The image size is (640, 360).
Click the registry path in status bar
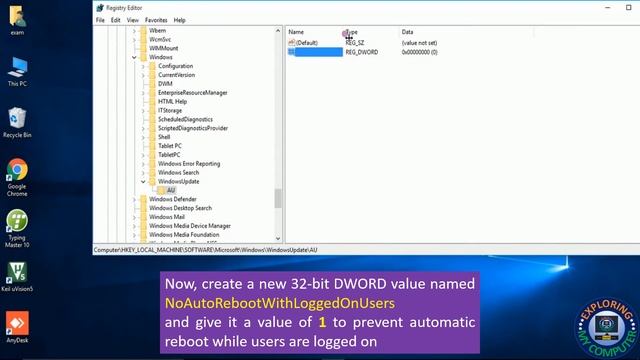click(205, 250)
